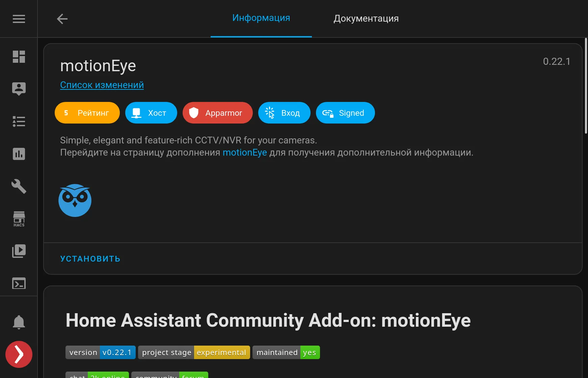This screenshot has height=378, width=588.
Task: Open the Список изменений changelog link
Action: [102, 85]
